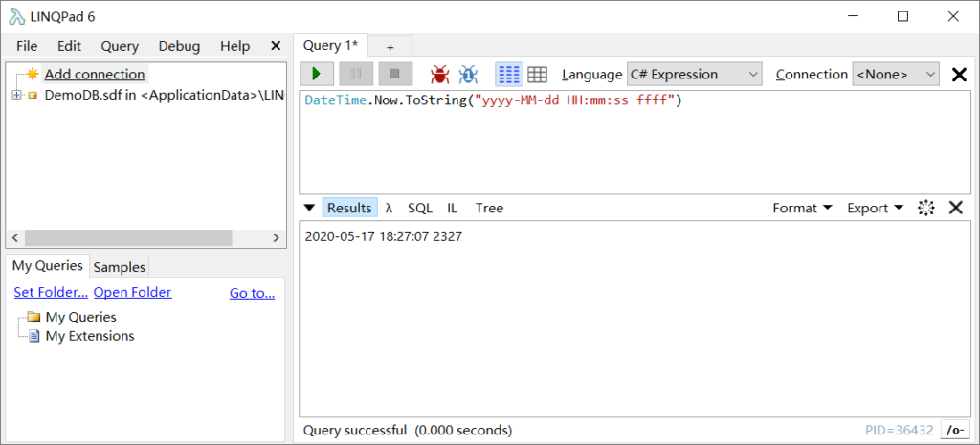
Task: Open the File menu
Action: tap(27, 46)
